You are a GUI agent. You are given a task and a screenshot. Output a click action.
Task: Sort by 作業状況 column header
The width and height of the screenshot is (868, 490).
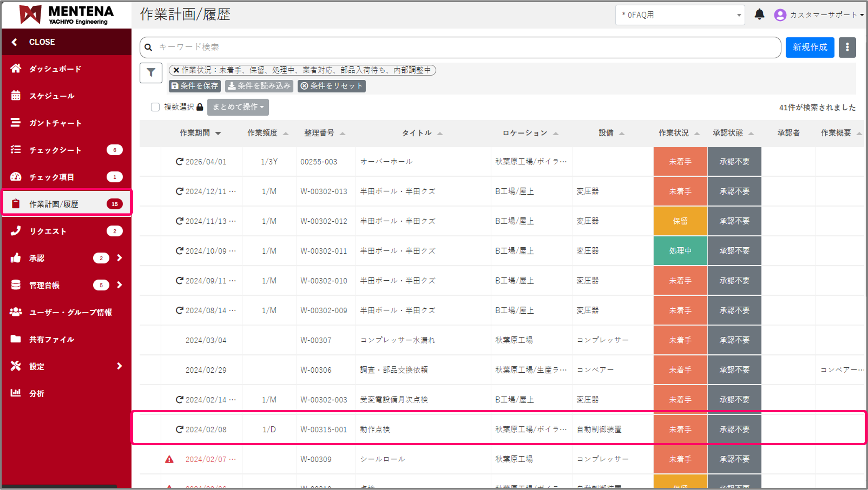tap(674, 133)
